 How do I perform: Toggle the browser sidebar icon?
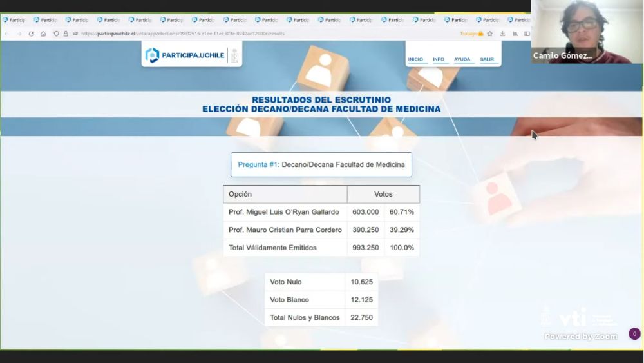click(x=526, y=34)
